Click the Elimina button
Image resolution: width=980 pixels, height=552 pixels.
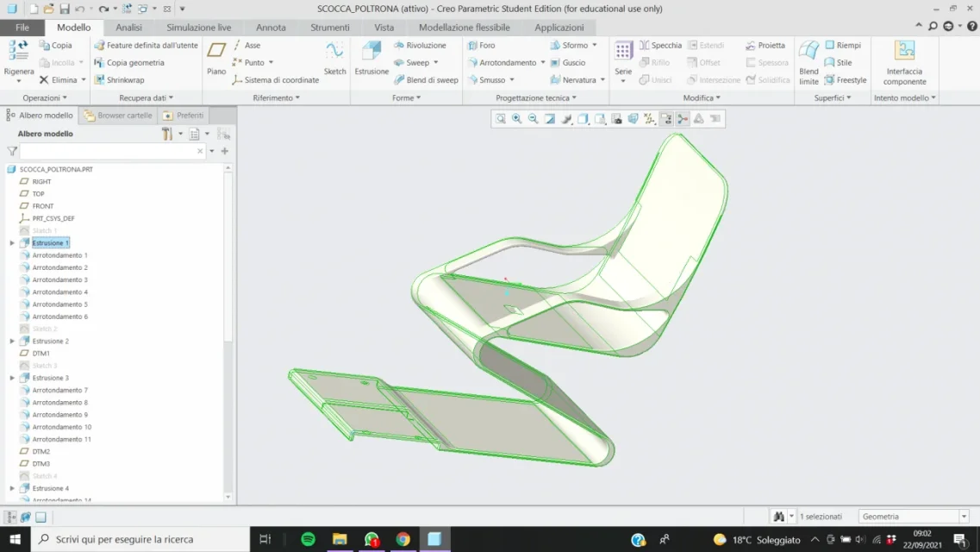(58, 80)
